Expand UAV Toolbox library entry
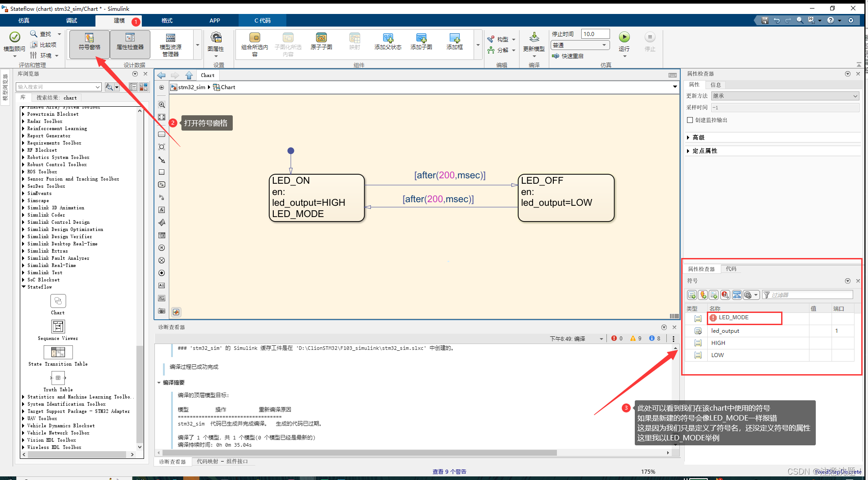This screenshot has width=868, height=480. pos(23,418)
